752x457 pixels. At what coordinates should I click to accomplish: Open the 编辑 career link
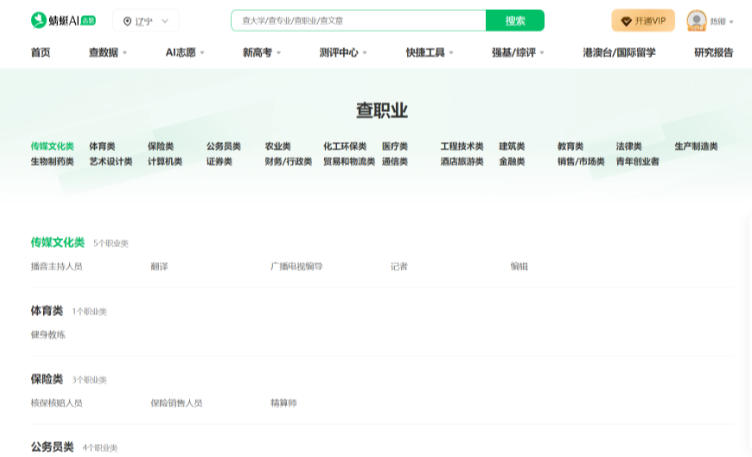click(x=519, y=267)
